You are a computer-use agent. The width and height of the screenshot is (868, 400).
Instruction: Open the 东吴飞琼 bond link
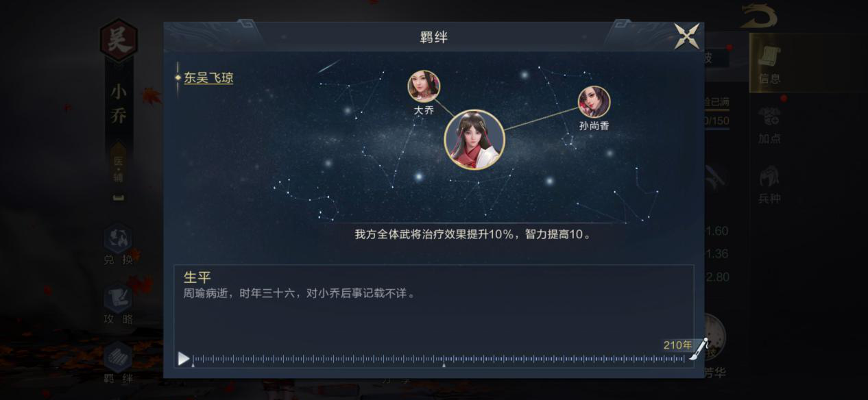coord(208,78)
